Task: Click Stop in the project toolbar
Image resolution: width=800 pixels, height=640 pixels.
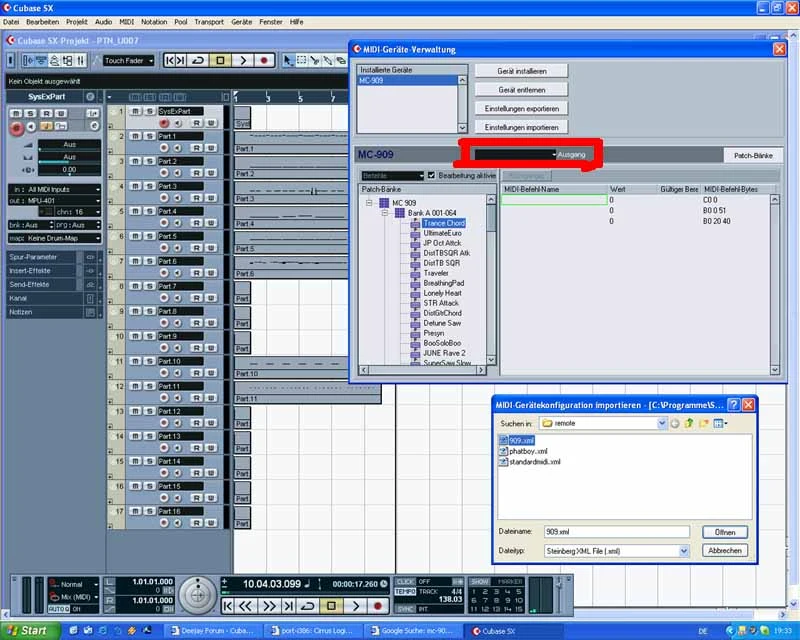Action: click(x=221, y=60)
